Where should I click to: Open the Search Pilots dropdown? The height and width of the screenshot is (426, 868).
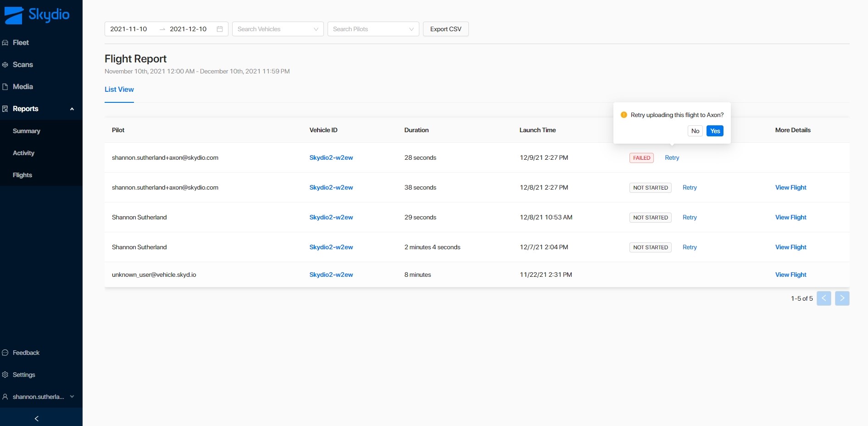point(373,29)
